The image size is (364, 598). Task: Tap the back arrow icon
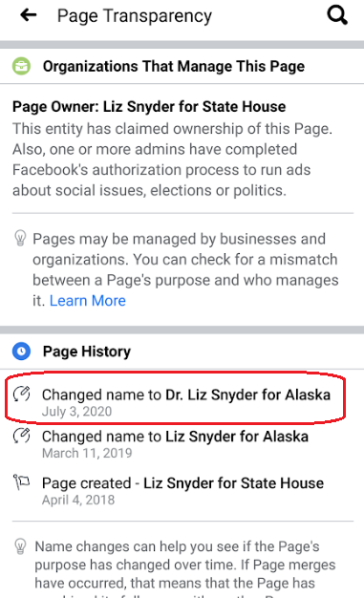point(29,15)
